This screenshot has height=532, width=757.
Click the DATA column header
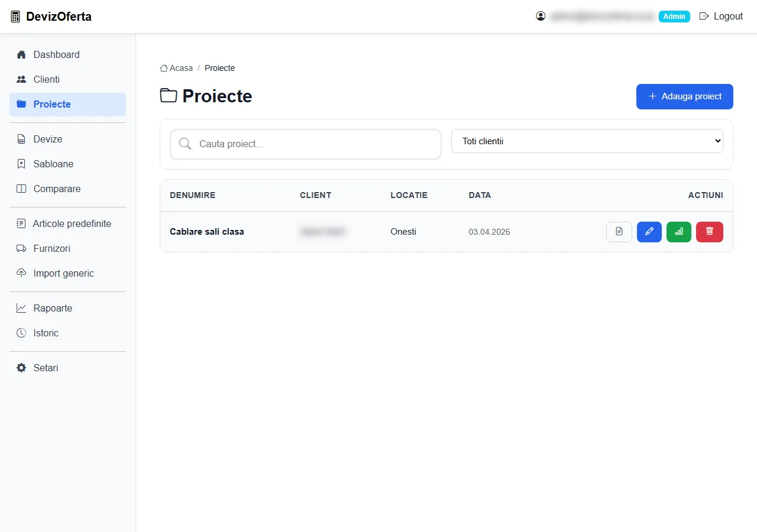tap(480, 195)
